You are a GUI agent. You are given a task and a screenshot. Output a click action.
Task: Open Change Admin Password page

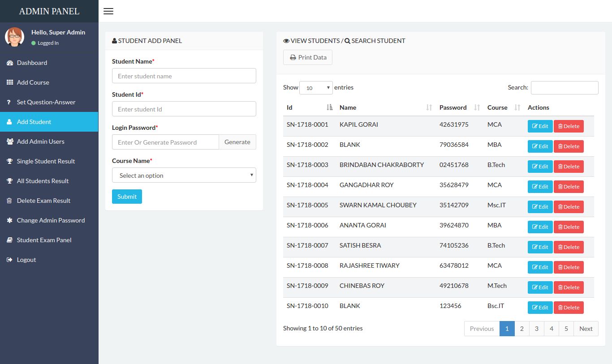pos(49,220)
